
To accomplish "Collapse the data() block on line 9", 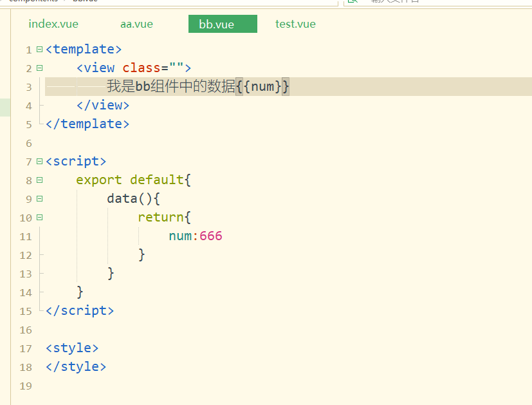I will [x=40, y=198].
